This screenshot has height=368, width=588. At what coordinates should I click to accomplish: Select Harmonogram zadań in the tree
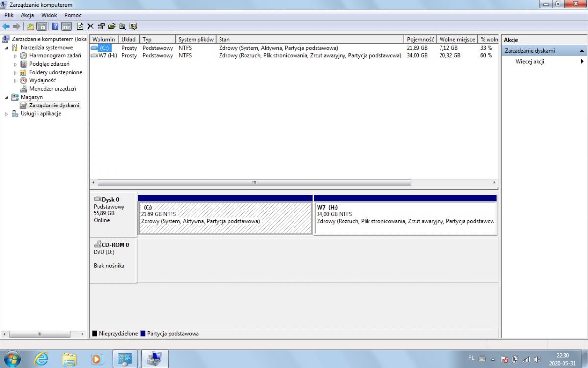[x=55, y=55]
